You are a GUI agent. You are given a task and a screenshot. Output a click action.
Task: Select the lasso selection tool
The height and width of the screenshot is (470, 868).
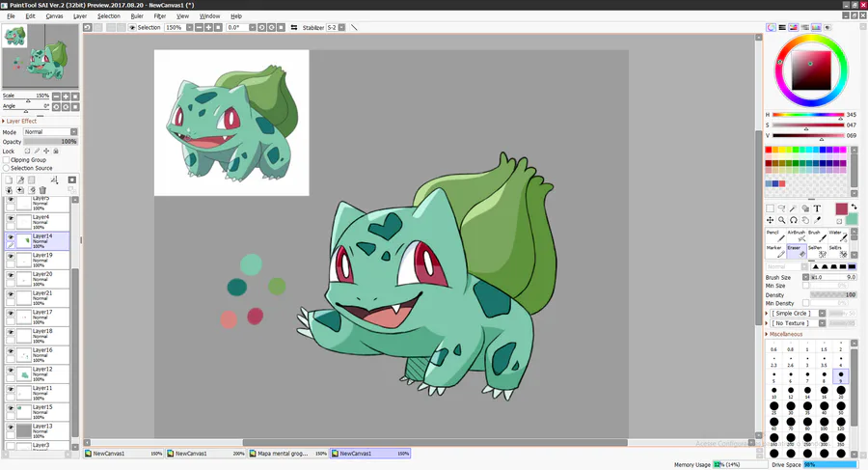pos(781,208)
